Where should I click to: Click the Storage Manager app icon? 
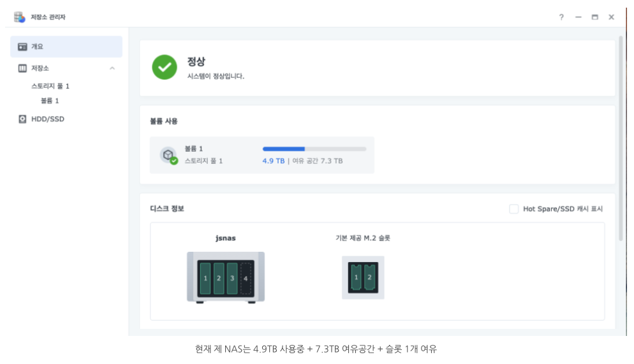pyautogui.click(x=20, y=17)
